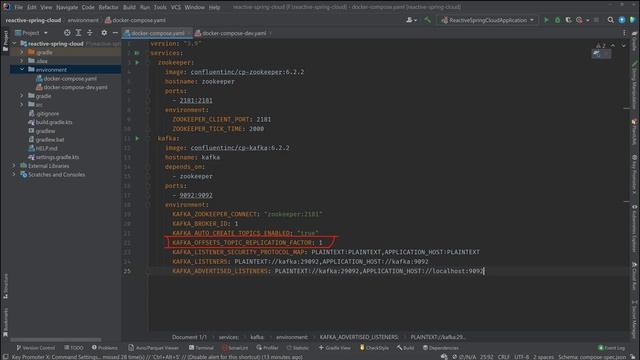Open the Terminal tool window

pos(201,348)
